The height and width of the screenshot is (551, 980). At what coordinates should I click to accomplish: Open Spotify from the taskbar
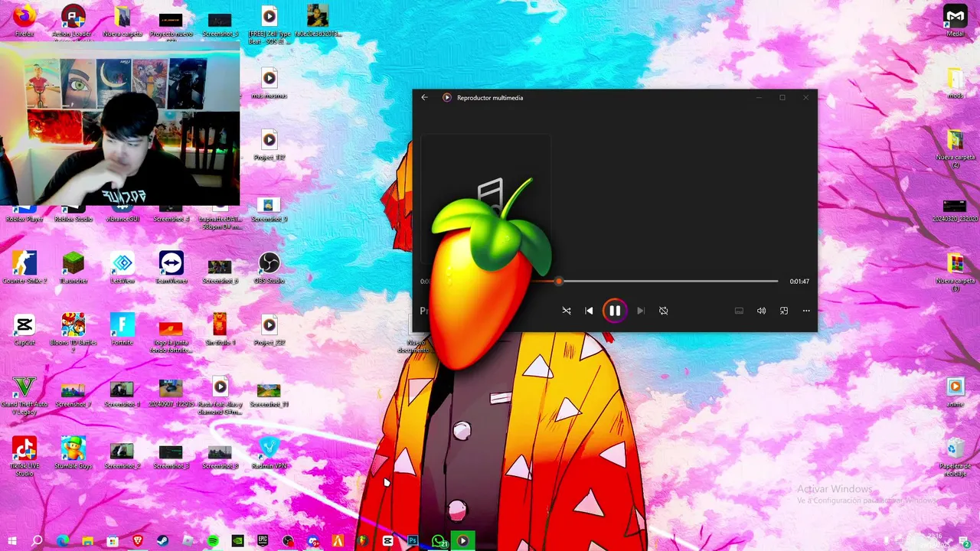pyautogui.click(x=213, y=541)
